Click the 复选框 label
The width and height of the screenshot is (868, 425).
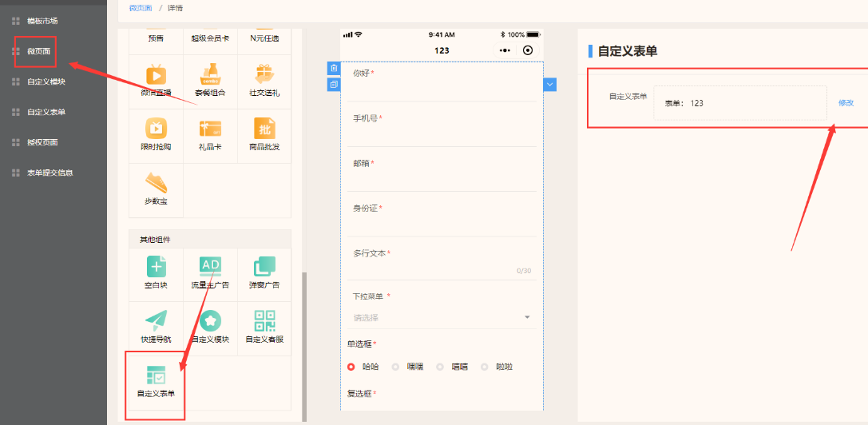click(360, 393)
